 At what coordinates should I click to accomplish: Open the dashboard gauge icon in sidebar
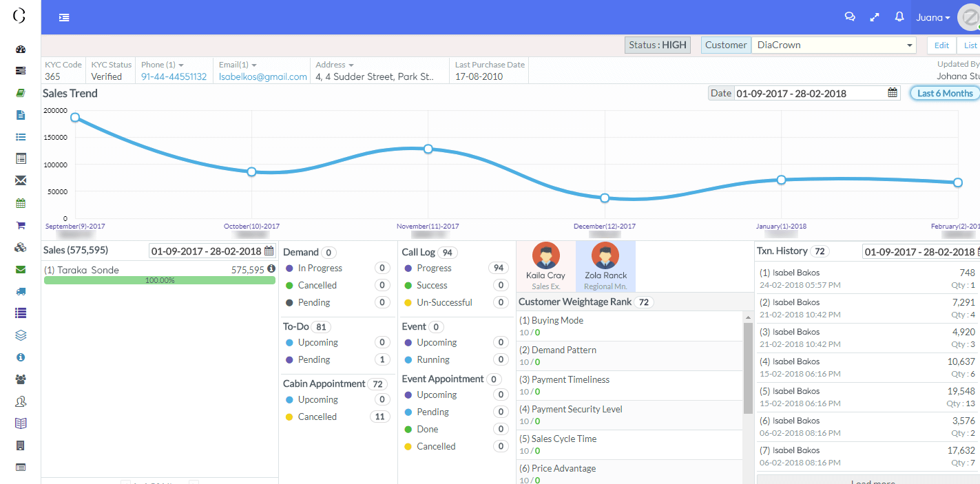pyautogui.click(x=20, y=50)
